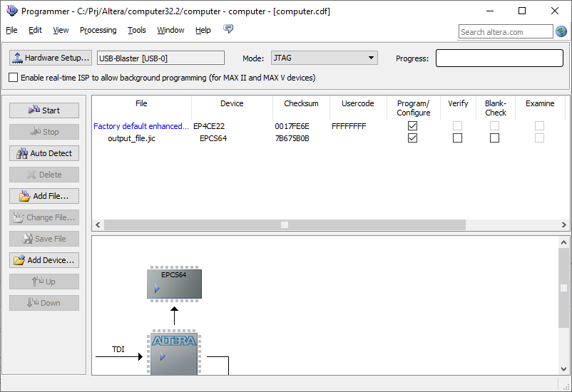Click the EP4CE22 device cell
This screenshot has height=392, width=572.
[x=209, y=126]
